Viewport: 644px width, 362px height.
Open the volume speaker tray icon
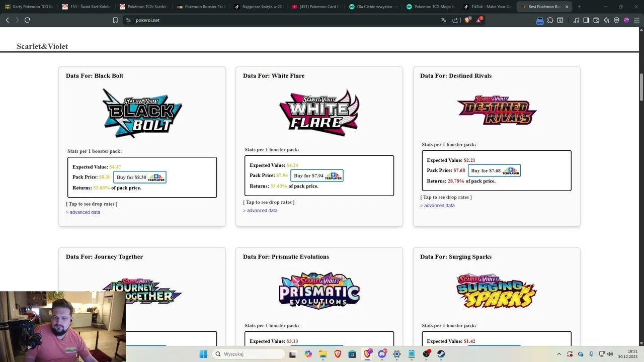pyautogui.click(x=610, y=354)
